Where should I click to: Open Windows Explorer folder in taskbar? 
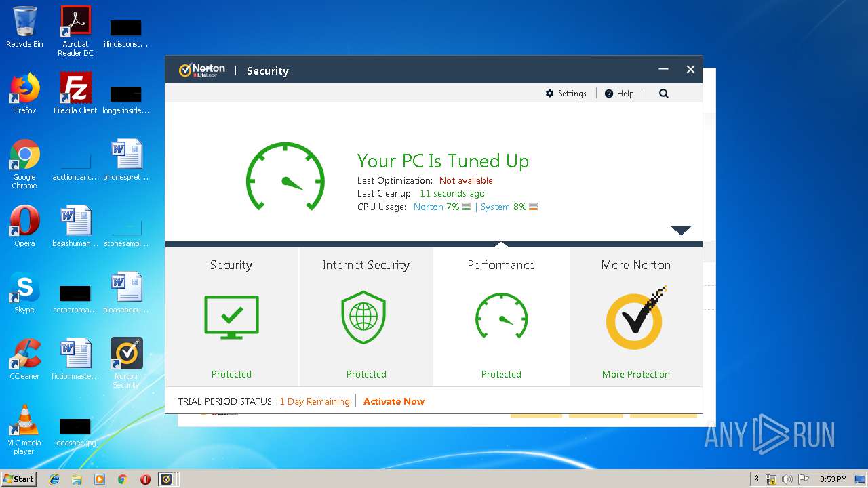click(77, 479)
